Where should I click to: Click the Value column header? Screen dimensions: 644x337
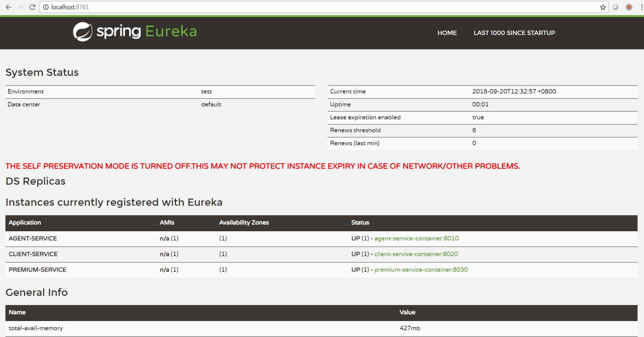[x=407, y=312]
